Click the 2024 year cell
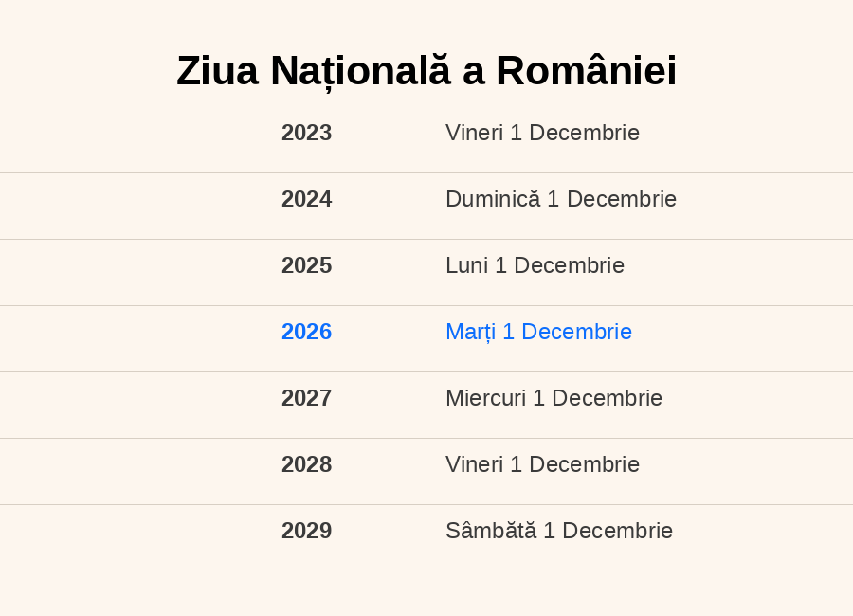The image size is (853, 616). tap(306, 199)
